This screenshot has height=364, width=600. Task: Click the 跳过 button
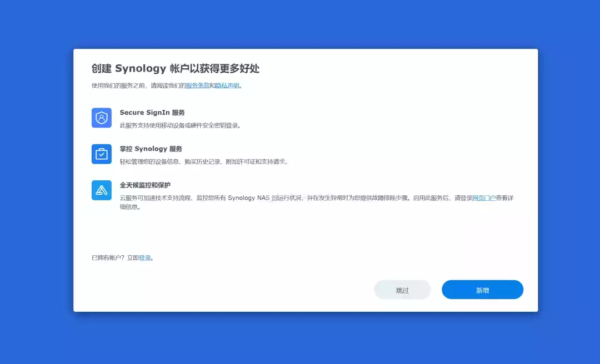(x=402, y=290)
